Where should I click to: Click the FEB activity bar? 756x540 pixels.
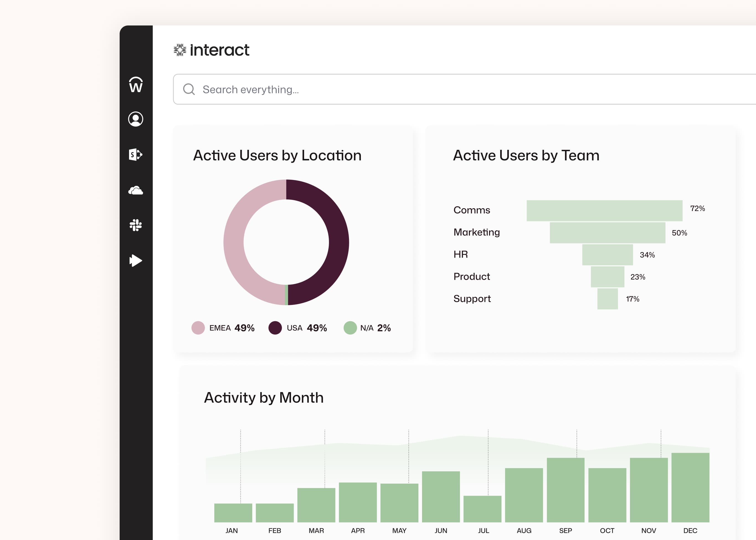pyautogui.click(x=275, y=513)
